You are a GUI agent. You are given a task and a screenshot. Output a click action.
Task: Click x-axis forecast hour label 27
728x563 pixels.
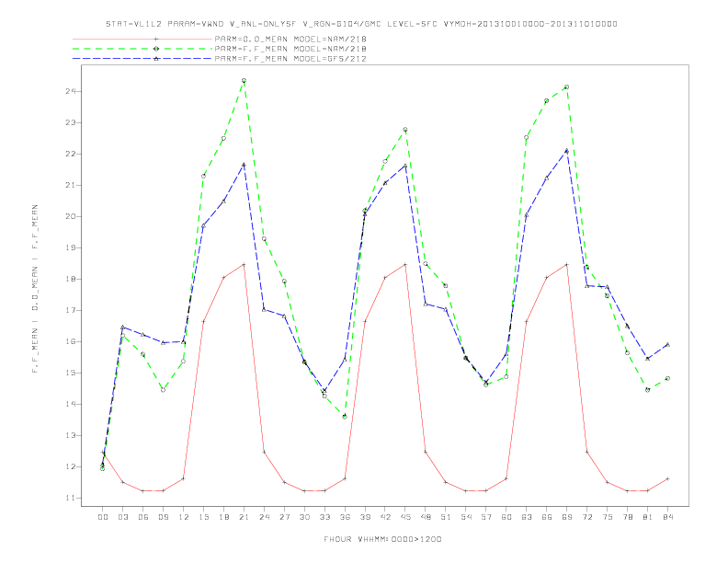pos(284,517)
